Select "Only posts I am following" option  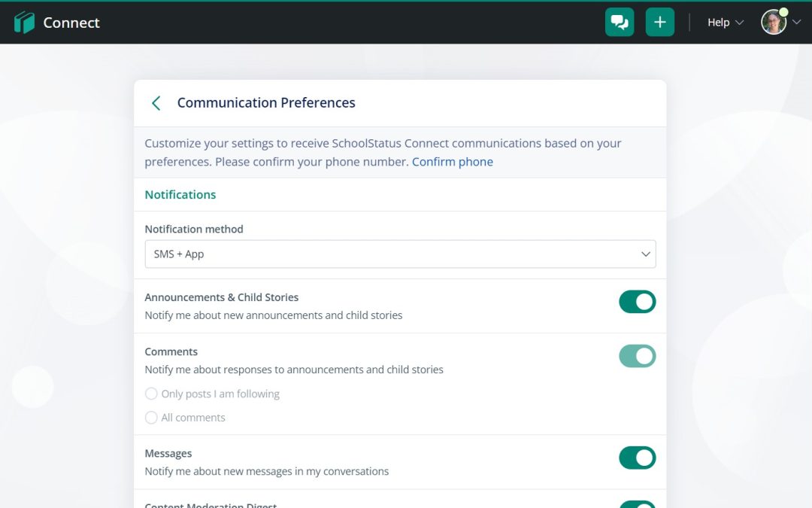(152, 394)
